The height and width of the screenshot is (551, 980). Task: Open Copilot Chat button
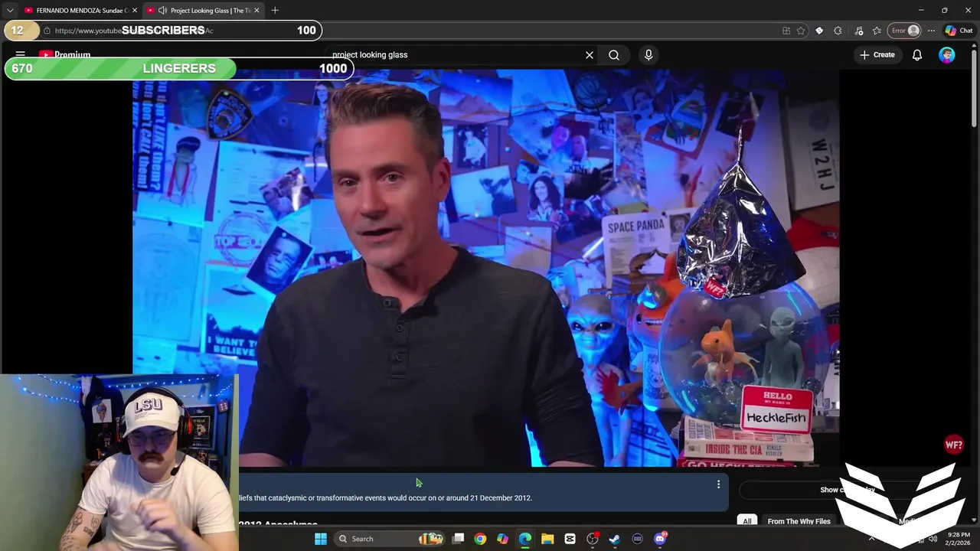click(x=959, y=31)
